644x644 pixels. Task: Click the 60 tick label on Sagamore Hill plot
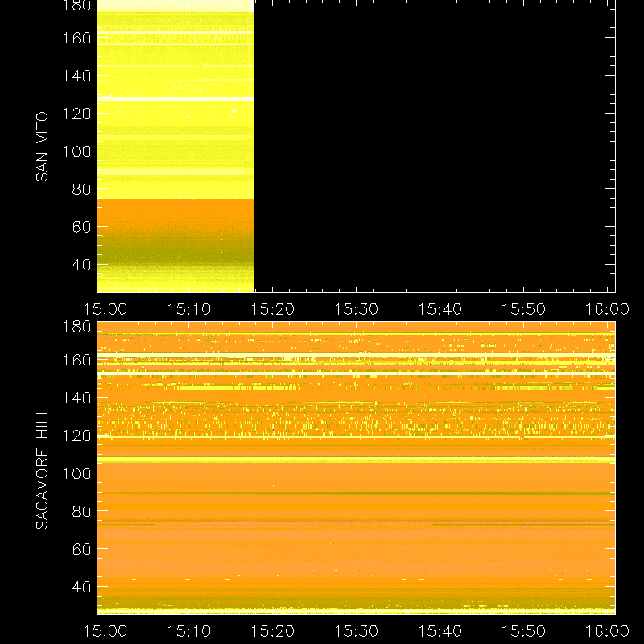pyautogui.click(x=81, y=549)
